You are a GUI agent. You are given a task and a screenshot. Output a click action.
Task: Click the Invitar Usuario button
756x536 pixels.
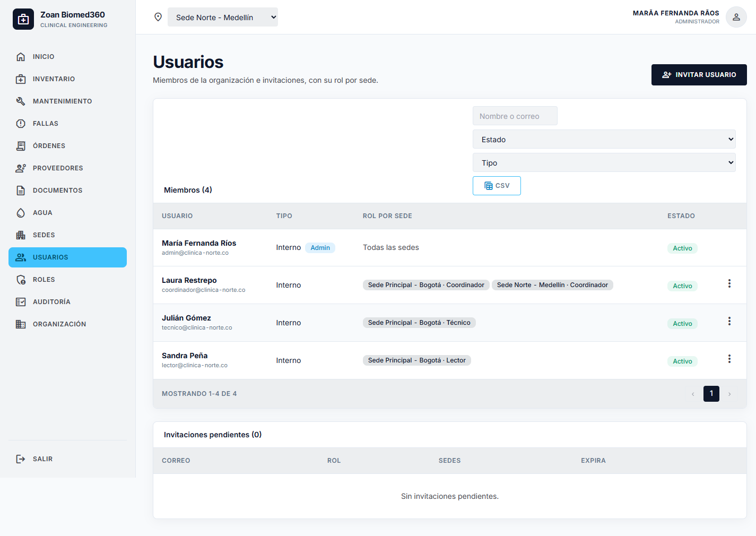[699, 75]
